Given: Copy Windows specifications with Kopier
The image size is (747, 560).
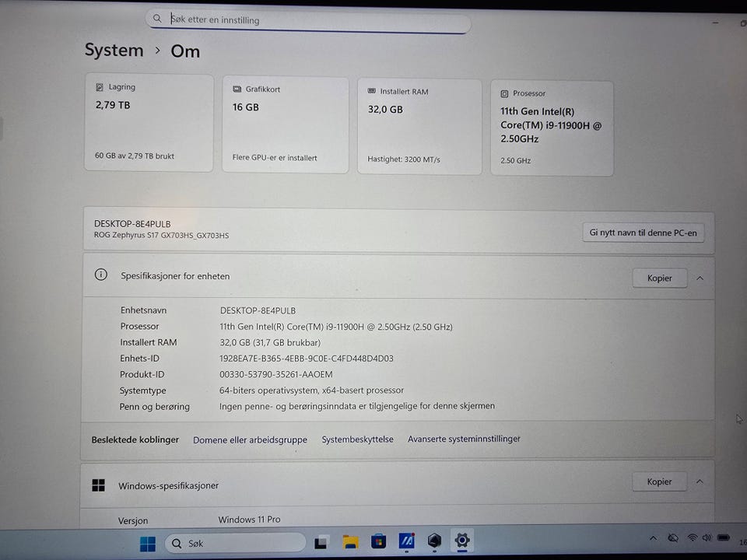Looking at the screenshot, I should 659,481.
